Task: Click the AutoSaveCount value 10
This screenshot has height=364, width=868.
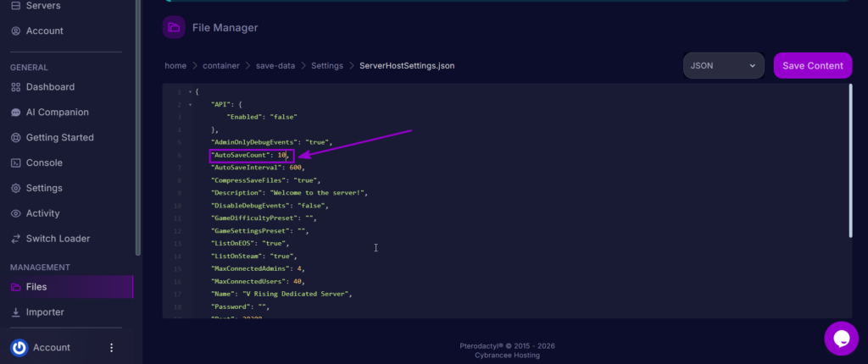Action: 281,156
